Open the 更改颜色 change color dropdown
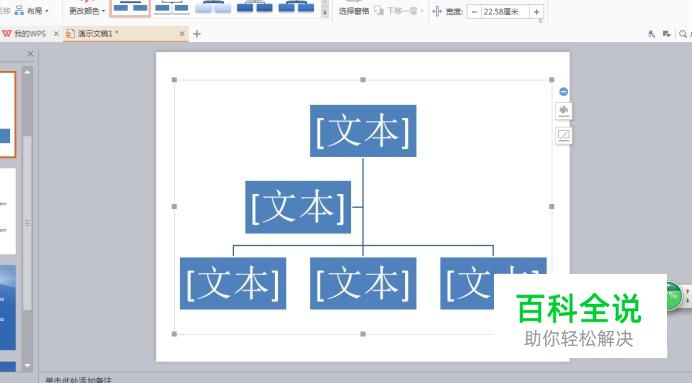The width and height of the screenshot is (692, 383). pyautogui.click(x=86, y=10)
